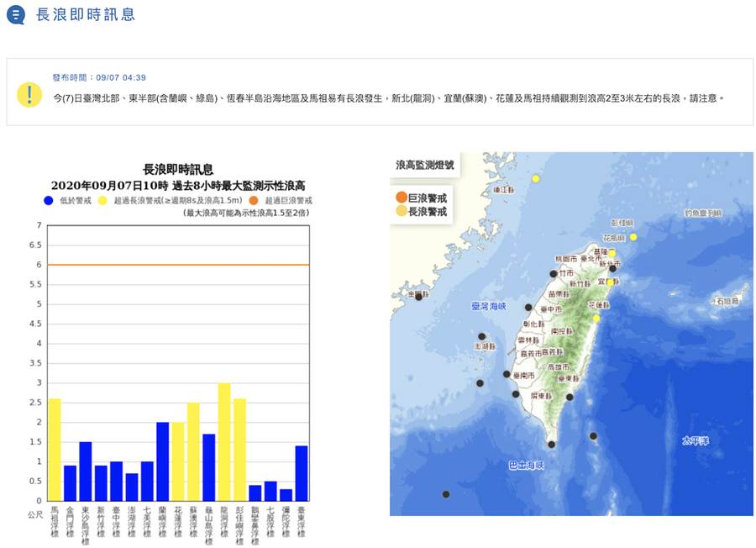Click the long-wave advisory message text

pyautogui.click(x=388, y=98)
